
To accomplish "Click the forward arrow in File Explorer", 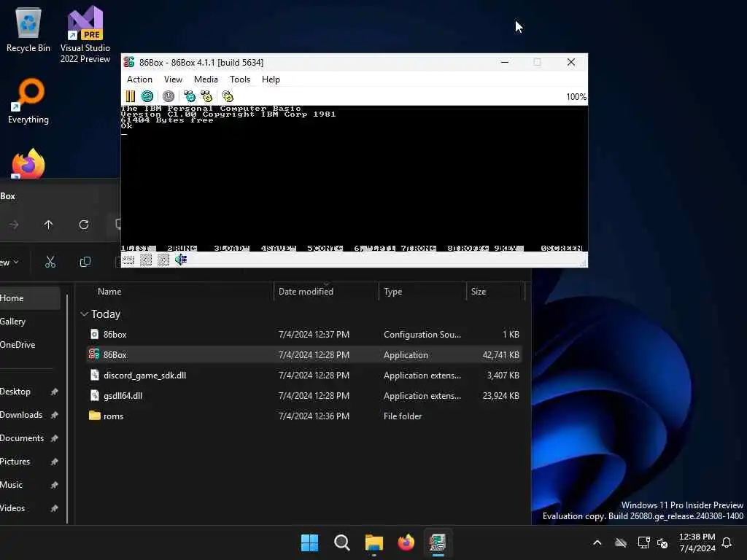I will click(x=14, y=225).
